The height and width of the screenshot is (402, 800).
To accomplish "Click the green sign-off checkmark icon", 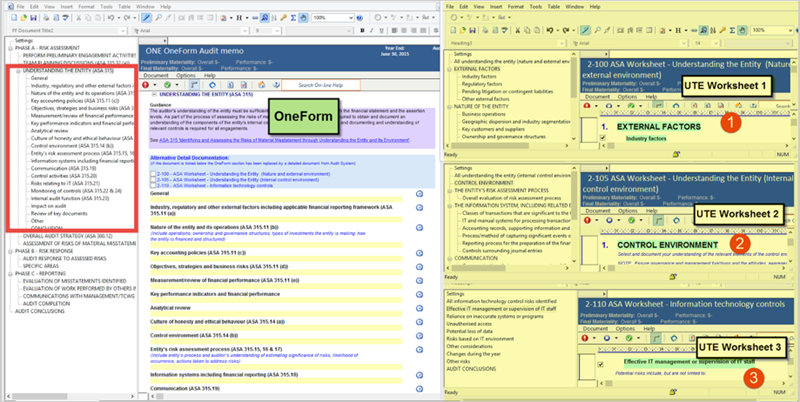I will [167, 85].
